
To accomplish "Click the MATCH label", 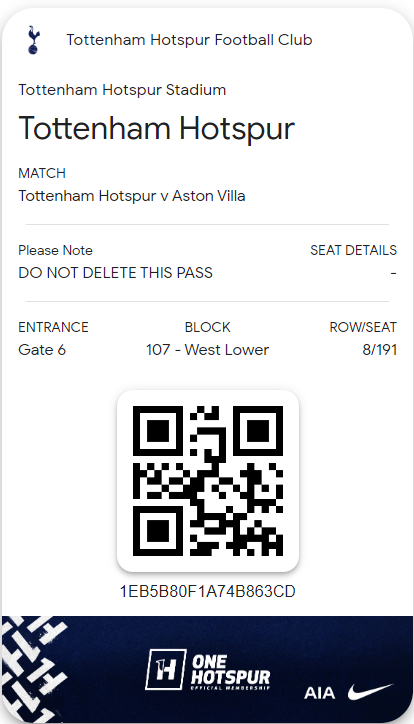I will [42, 173].
